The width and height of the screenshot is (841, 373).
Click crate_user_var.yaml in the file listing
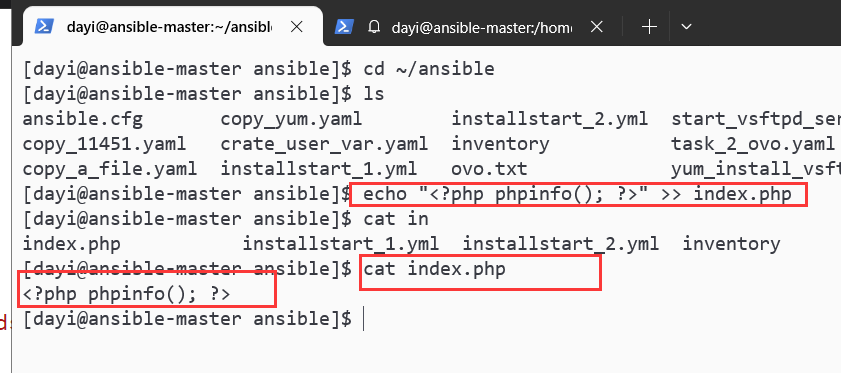pos(324,144)
